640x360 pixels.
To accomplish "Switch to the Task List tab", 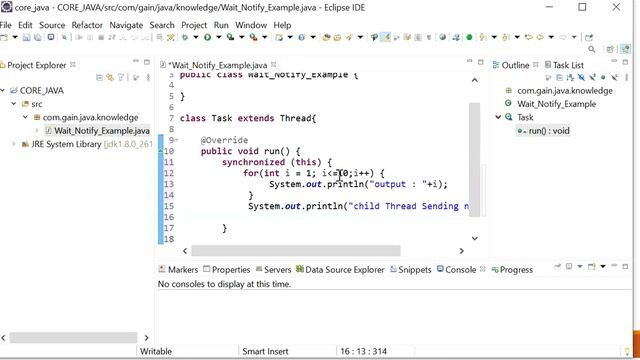I will pyautogui.click(x=564, y=65).
